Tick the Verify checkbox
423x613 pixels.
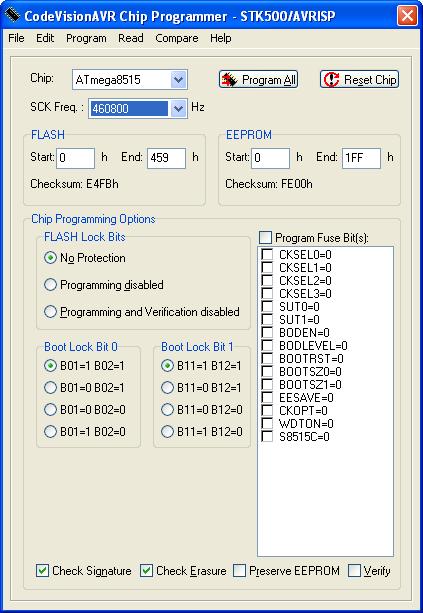pos(354,571)
